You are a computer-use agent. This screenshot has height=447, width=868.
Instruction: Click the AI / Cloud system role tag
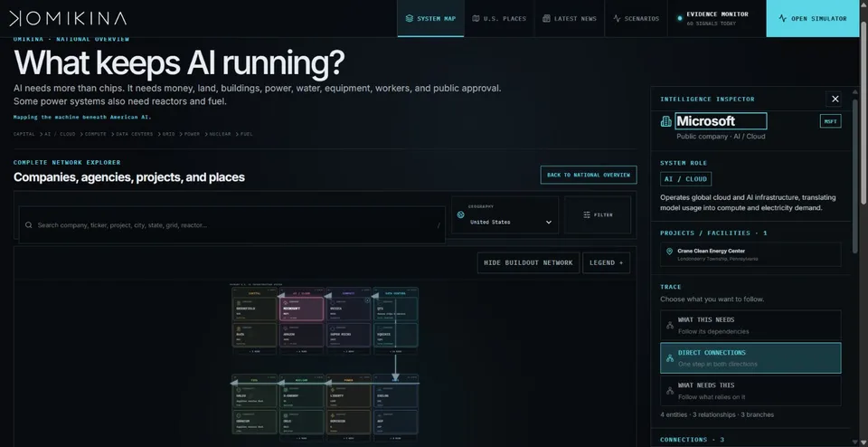pyautogui.click(x=685, y=179)
